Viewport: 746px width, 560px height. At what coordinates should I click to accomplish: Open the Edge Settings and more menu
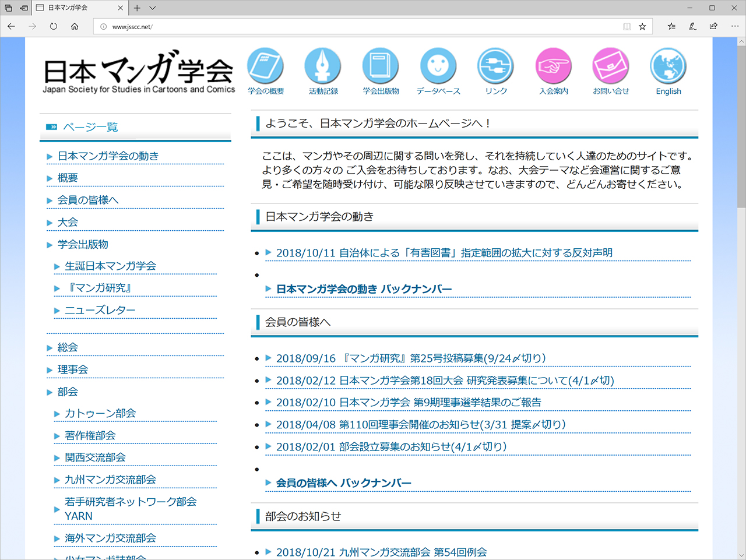click(x=734, y=26)
